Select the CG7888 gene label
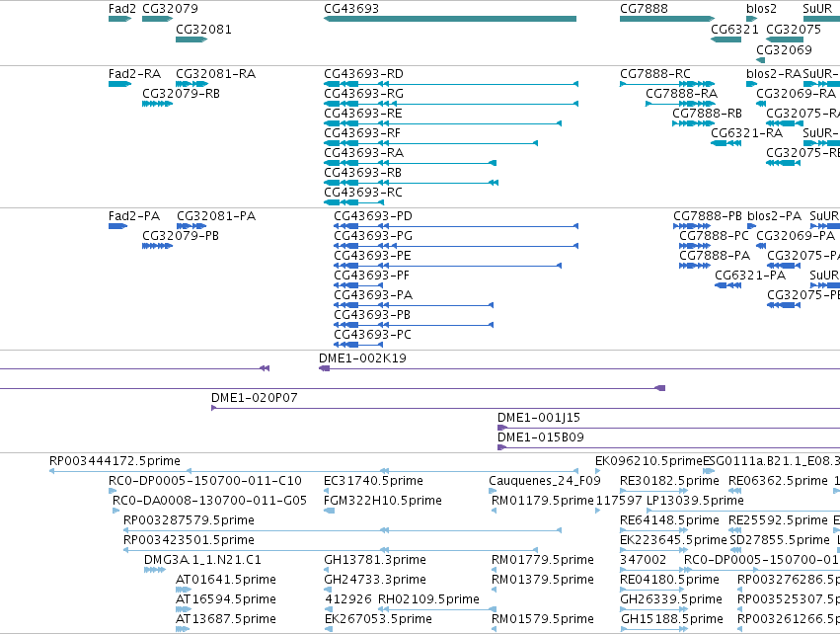 [644, 9]
